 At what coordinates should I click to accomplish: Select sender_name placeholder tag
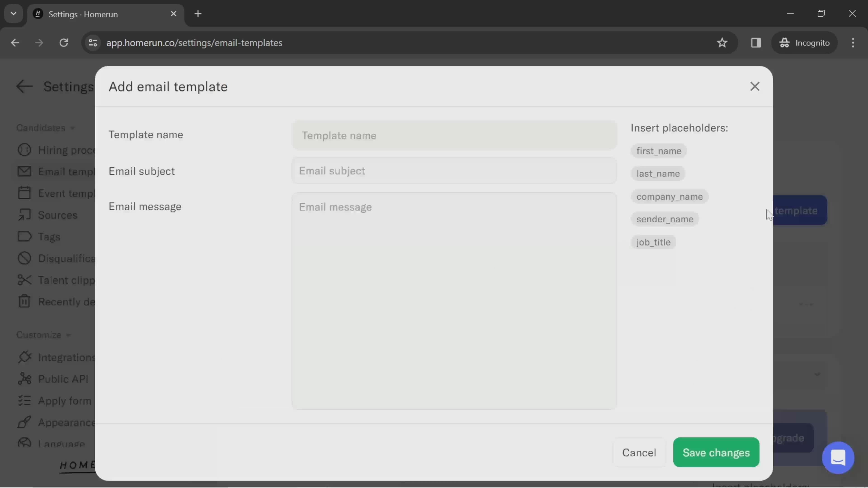pyautogui.click(x=663, y=219)
